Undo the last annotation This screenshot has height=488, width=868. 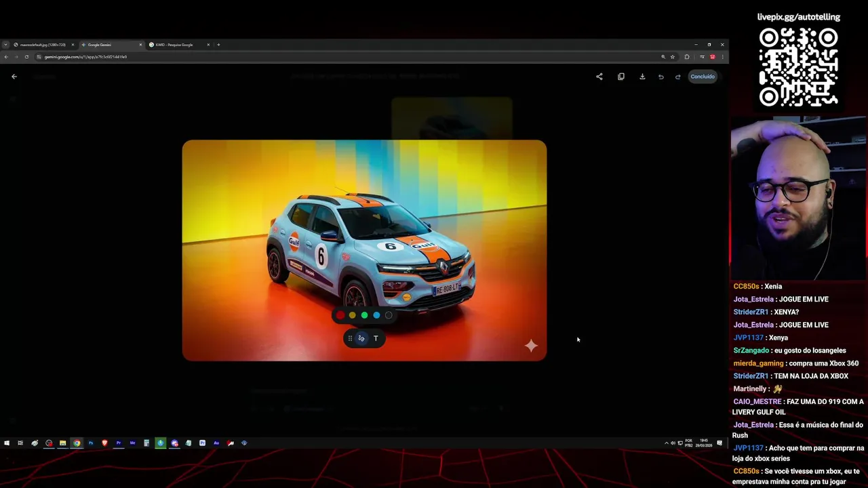[x=660, y=77]
